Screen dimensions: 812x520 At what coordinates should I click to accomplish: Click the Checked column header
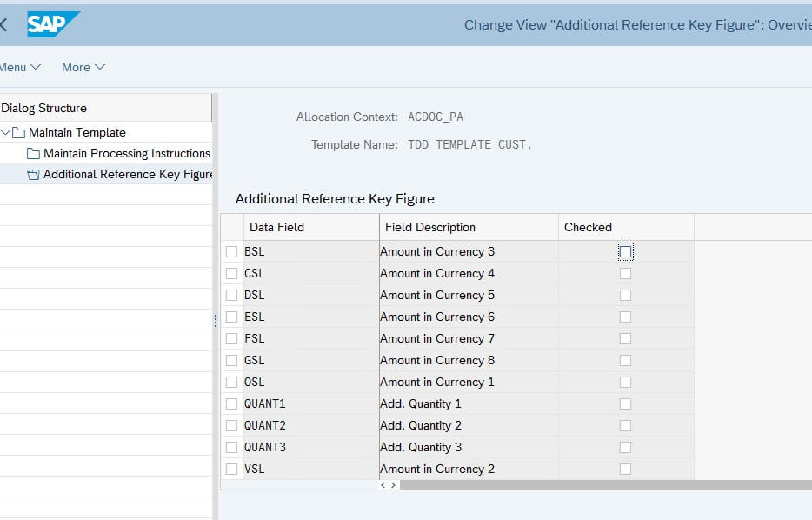[626, 227]
